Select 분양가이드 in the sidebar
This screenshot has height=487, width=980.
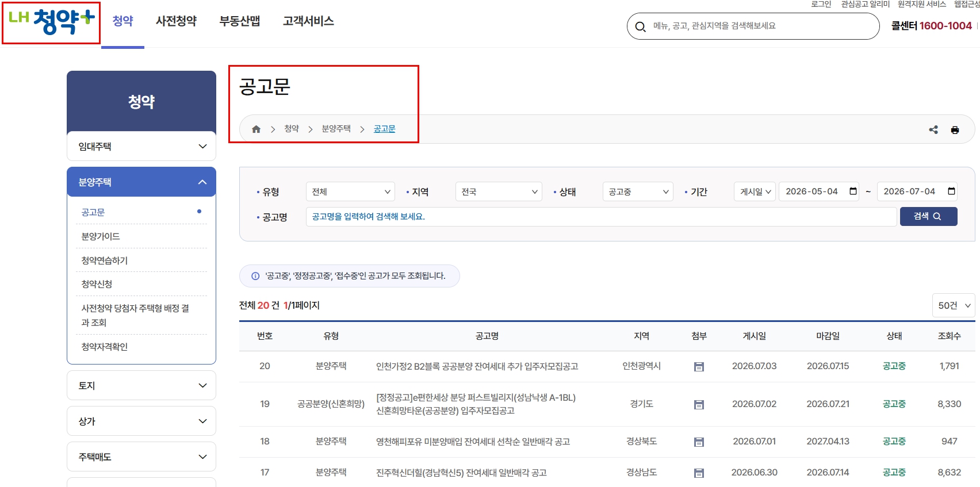coord(101,236)
